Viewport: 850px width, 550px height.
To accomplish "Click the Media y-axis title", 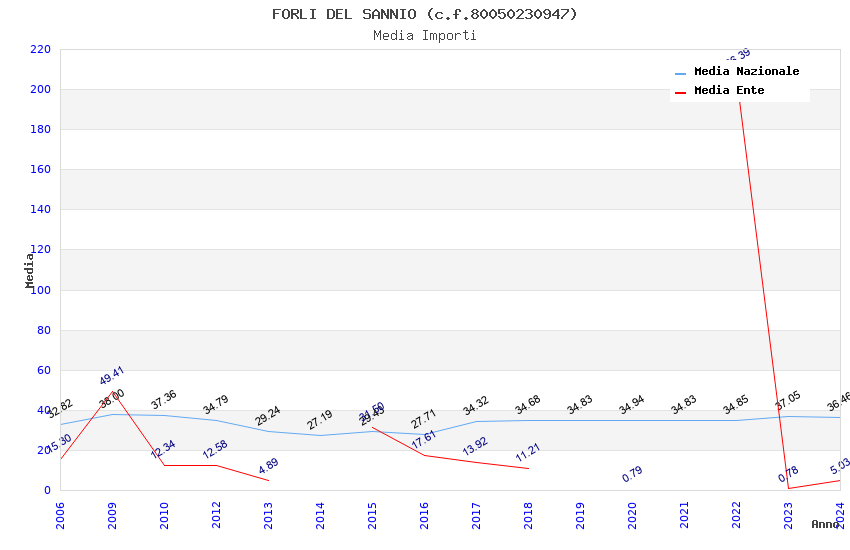I will pyautogui.click(x=29, y=271).
